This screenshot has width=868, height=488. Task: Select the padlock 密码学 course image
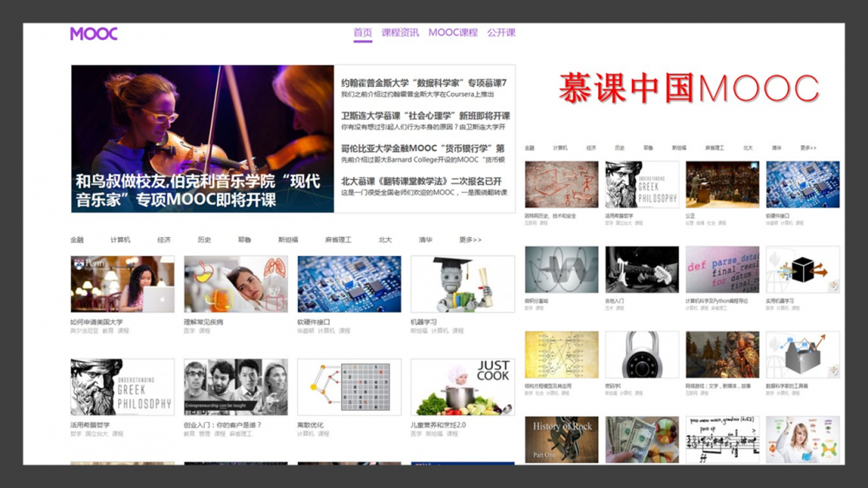(x=642, y=354)
